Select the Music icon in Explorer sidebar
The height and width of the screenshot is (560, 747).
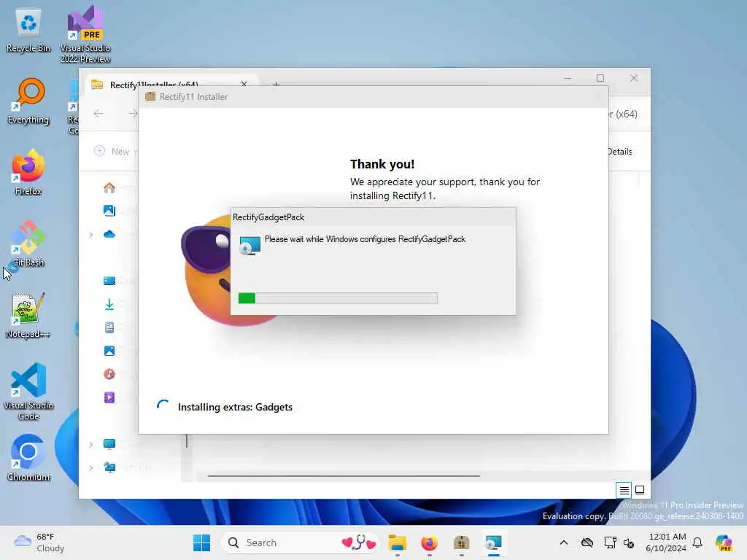[109, 374]
